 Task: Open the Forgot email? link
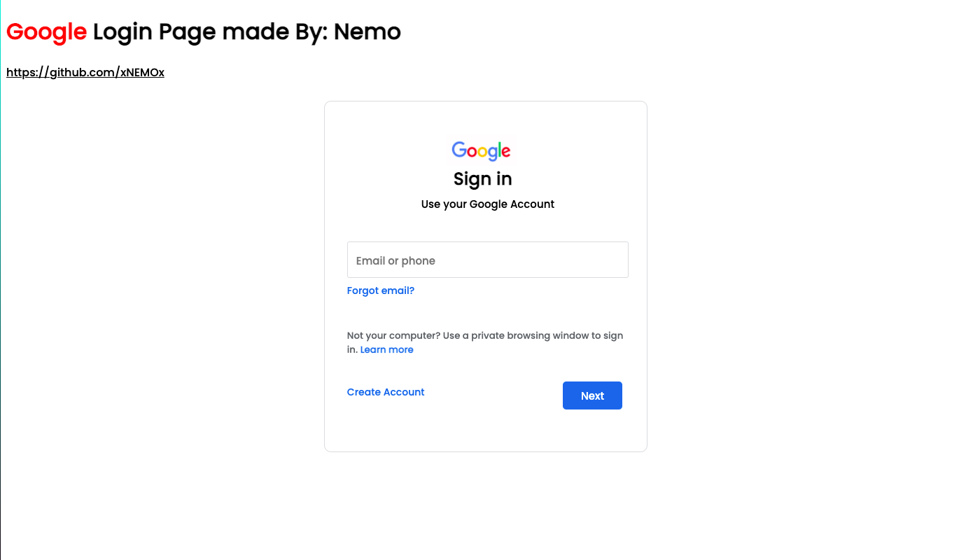380,290
